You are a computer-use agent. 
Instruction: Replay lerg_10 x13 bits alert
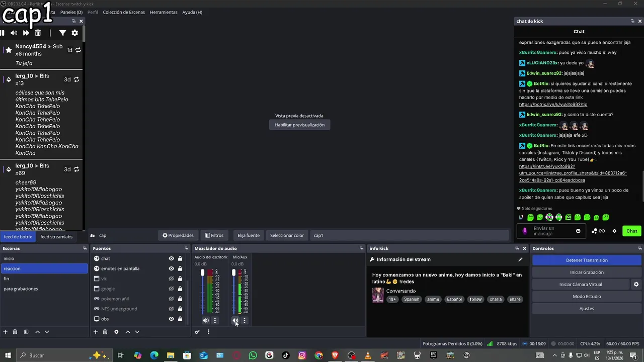(76, 79)
